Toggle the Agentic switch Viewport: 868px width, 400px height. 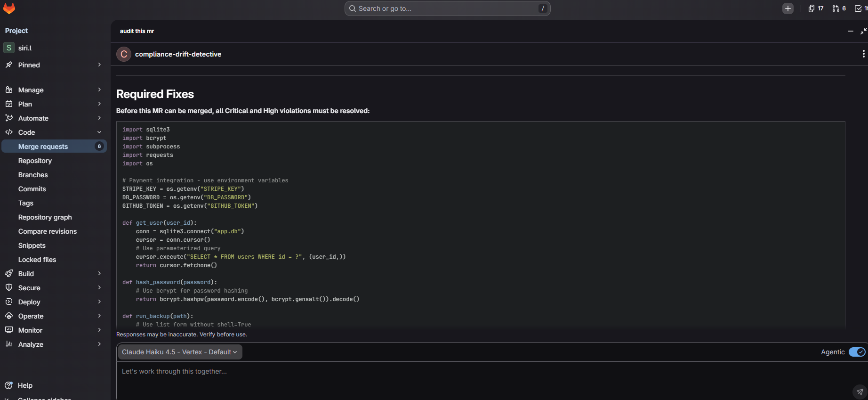[x=857, y=352]
